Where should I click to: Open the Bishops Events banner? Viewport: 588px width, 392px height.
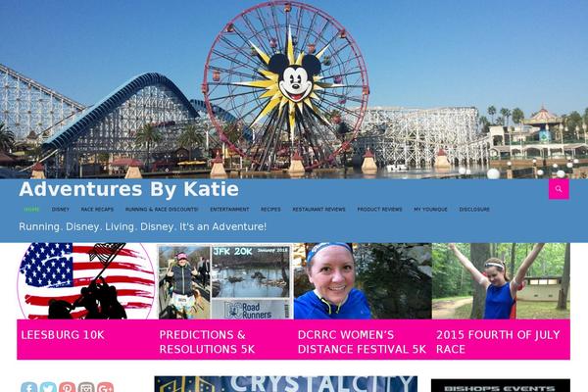[501, 385]
